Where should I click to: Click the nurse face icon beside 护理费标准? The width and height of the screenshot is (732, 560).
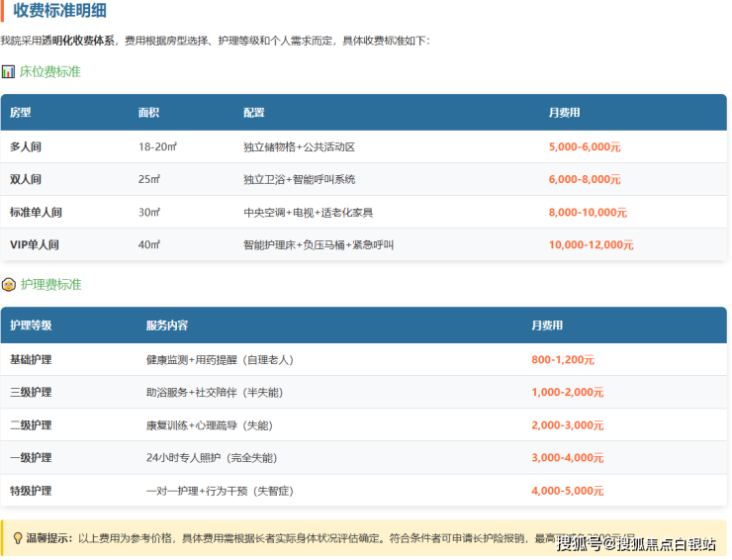click(x=9, y=285)
